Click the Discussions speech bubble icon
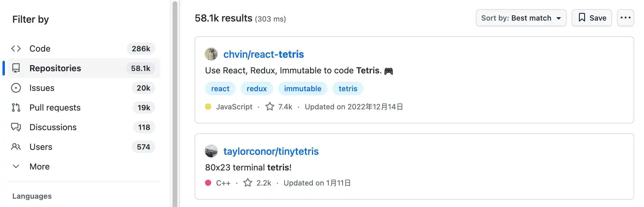The width and height of the screenshot is (644, 207). tap(16, 127)
